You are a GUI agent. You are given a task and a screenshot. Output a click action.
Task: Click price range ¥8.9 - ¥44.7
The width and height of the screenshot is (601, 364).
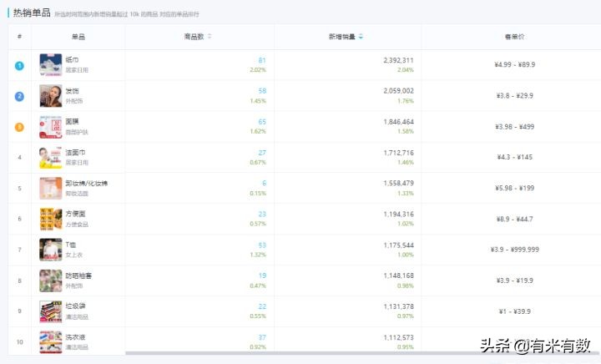[514, 220]
